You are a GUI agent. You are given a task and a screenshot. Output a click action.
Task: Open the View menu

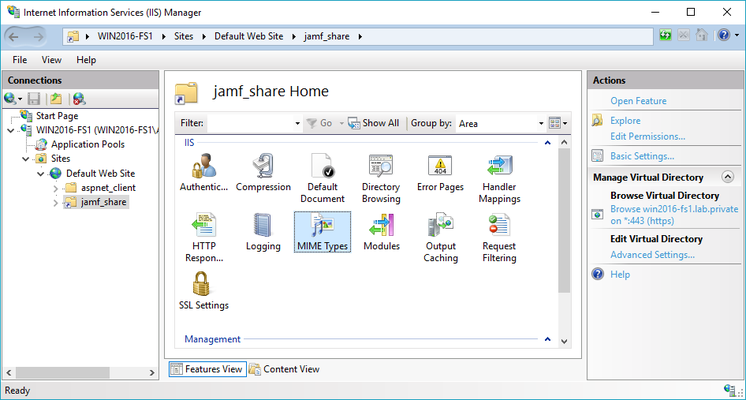coord(51,60)
